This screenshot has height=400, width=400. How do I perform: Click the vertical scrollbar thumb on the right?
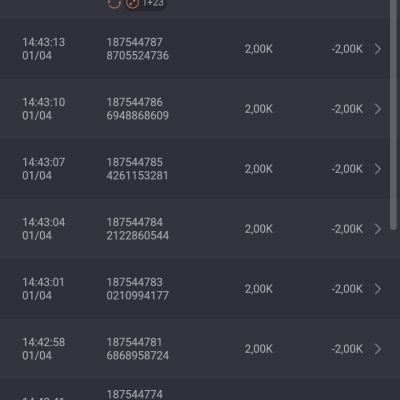tap(394, 113)
